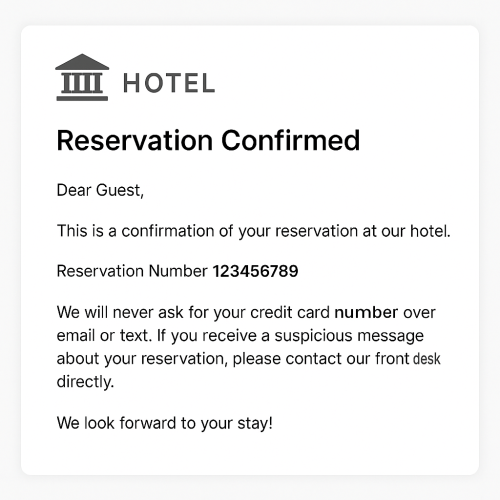Image resolution: width=500 pixels, height=500 pixels.
Task: Click We look forward to your stay
Action: coord(165,423)
